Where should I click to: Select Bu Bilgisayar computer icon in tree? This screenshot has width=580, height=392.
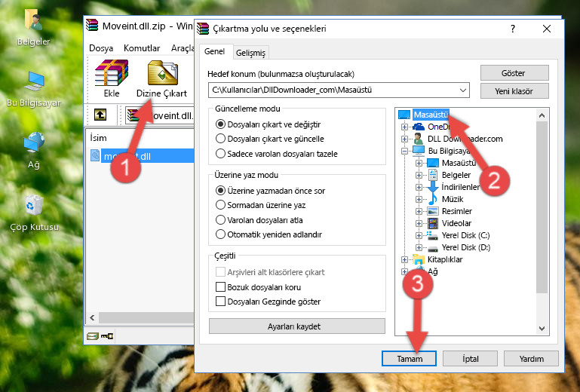pyautogui.click(x=419, y=151)
